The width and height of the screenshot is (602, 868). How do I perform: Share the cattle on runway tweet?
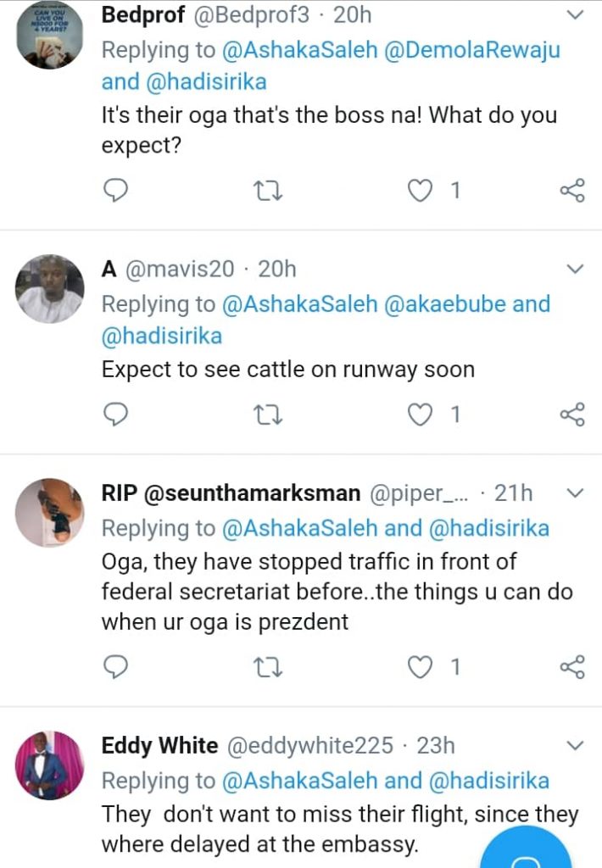click(572, 414)
